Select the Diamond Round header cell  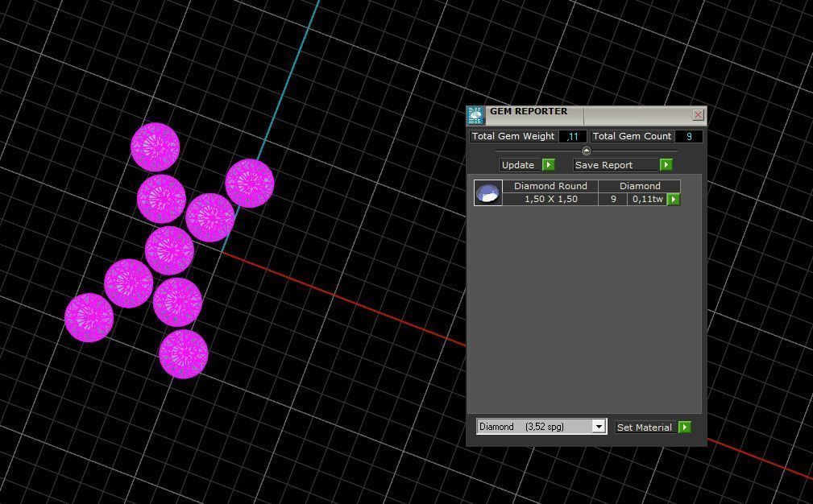(x=550, y=186)
